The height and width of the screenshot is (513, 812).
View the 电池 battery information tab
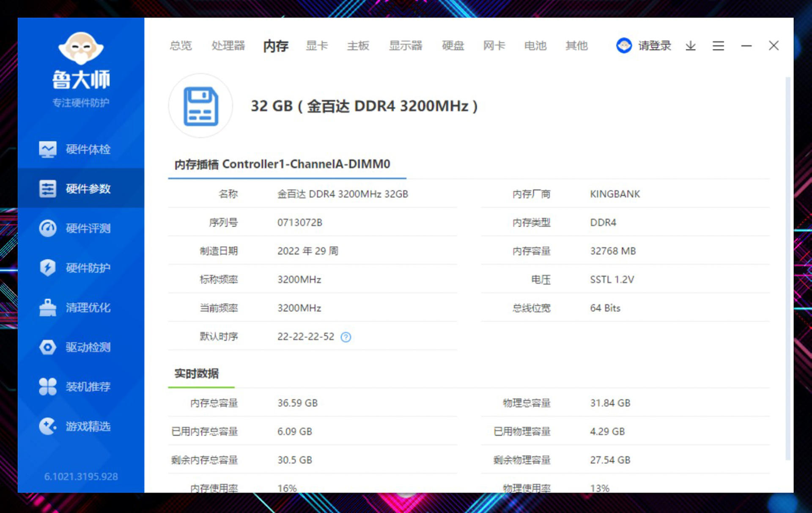tap(535, 46)
